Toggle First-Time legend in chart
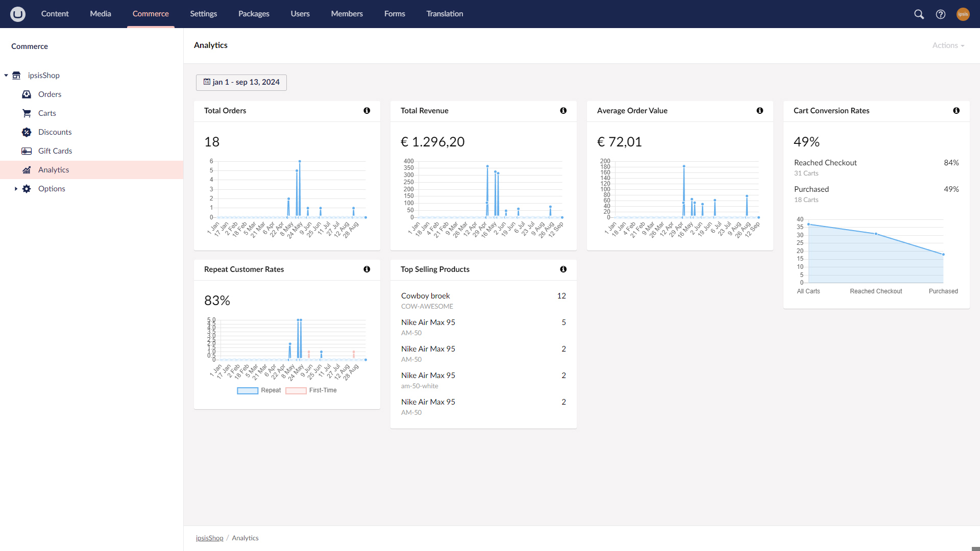The height and width of the screenshot is (551, 980). (311, 390)
